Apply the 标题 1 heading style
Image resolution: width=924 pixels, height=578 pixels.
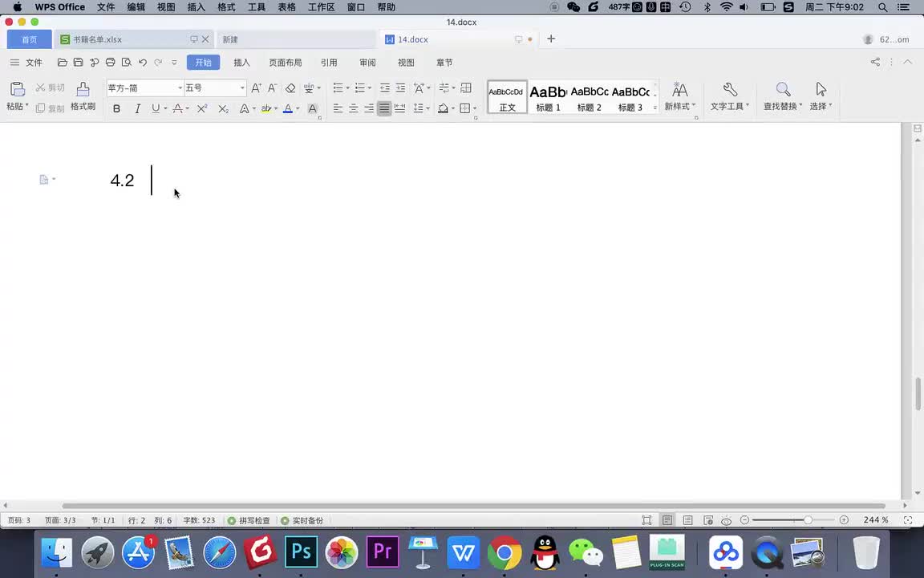point(548,97)
